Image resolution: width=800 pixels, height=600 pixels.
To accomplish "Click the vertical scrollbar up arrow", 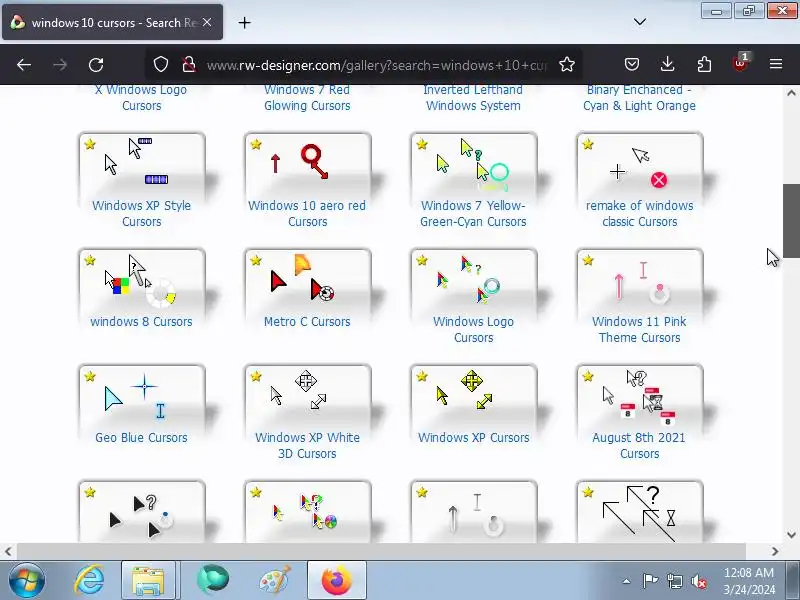I will (x=791, y=93).
